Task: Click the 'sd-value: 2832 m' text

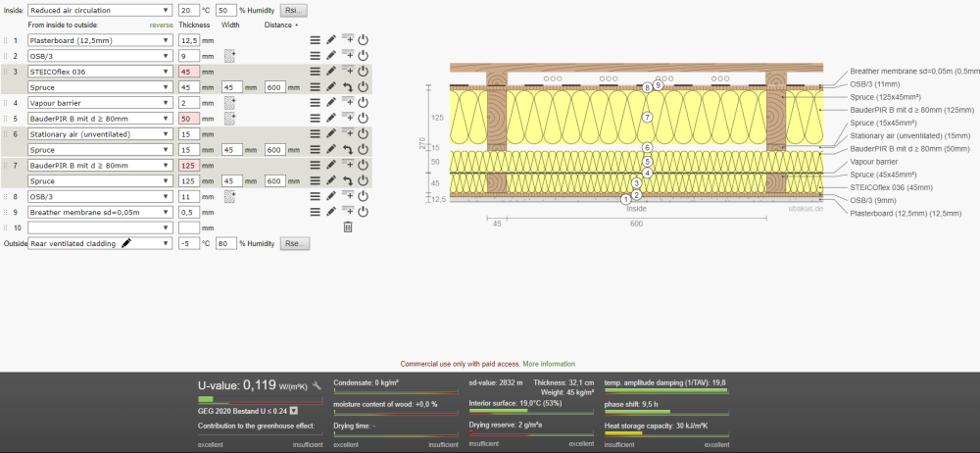Action: click(x=497, y=381)
